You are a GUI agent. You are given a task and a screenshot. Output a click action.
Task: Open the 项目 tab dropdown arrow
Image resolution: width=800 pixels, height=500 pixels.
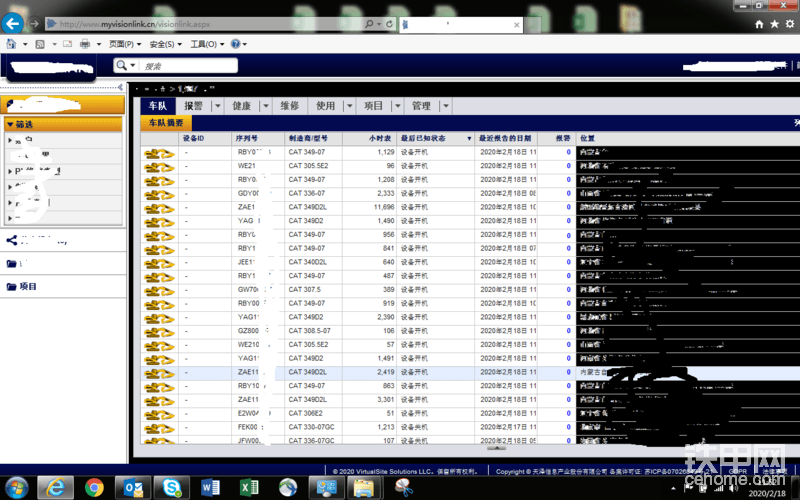point(397,106)
